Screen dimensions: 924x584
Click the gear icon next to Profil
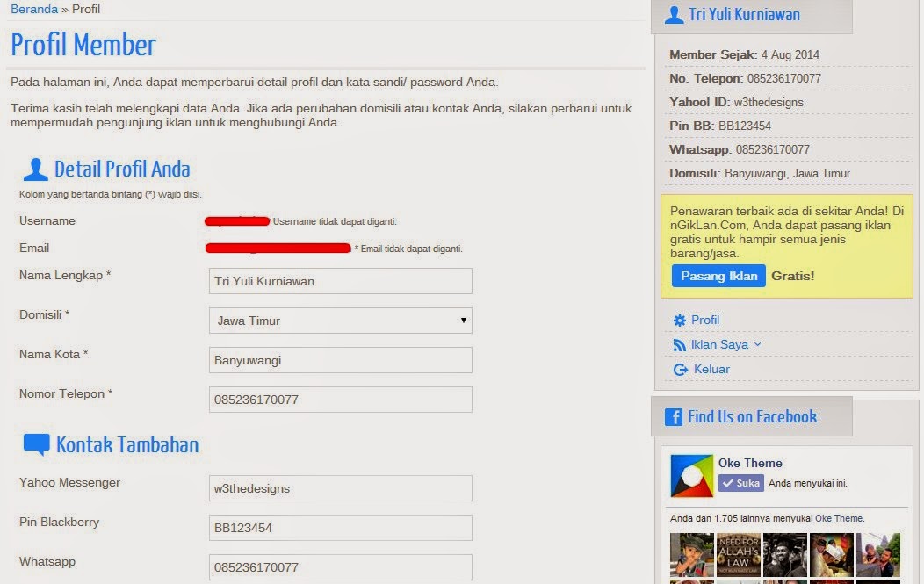[680, 321]
